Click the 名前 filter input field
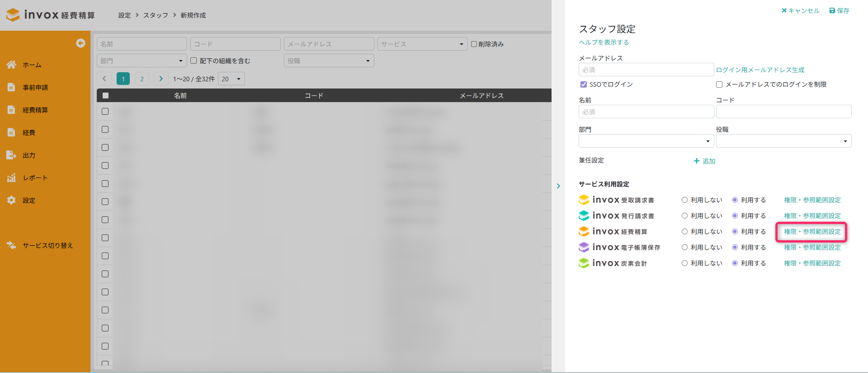 (142, 44)
